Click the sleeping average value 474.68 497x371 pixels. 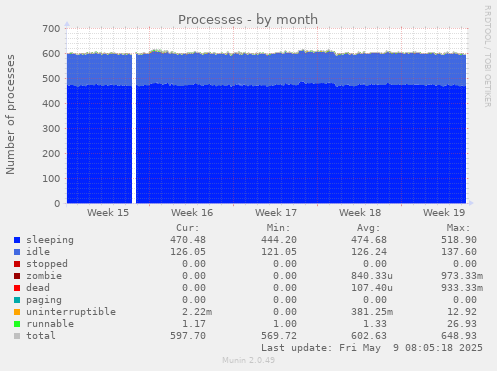coord(369,240)
